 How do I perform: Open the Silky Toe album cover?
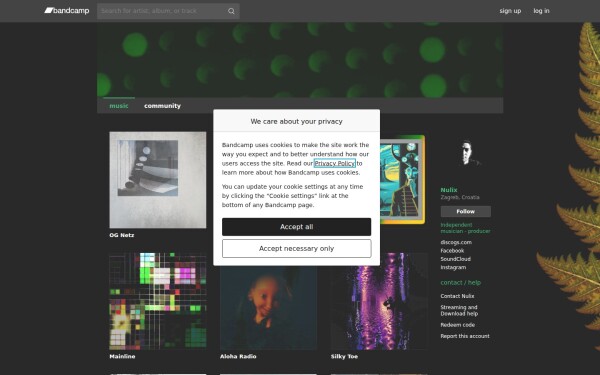click(x=379, y=301)
